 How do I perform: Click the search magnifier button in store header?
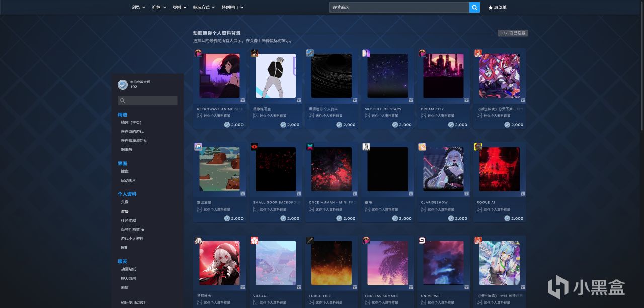coord(474,7)
